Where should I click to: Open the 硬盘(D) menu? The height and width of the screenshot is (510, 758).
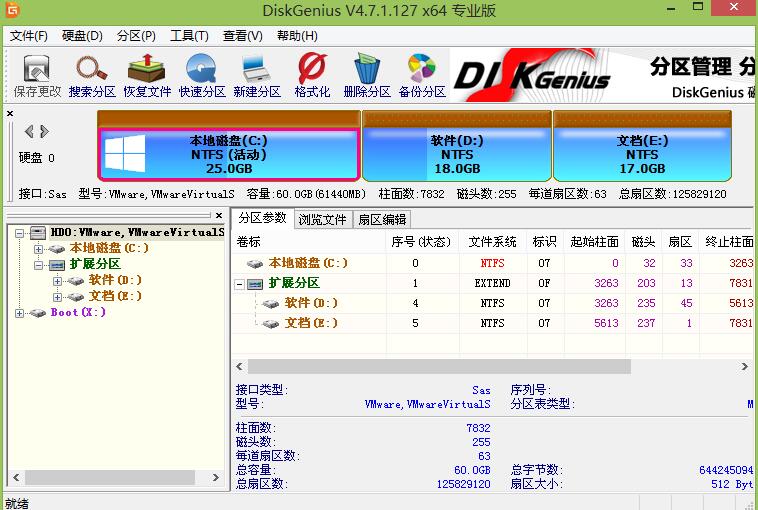pos(82,36)
